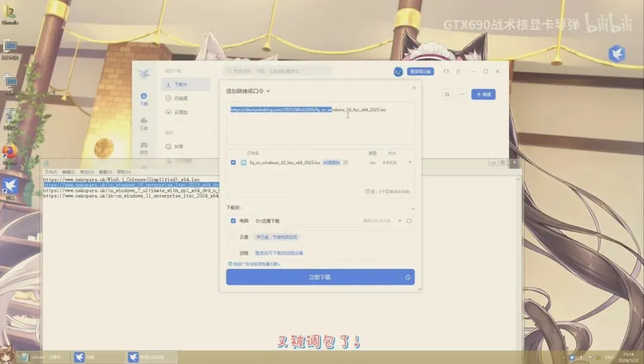The height and width of the screenshot is (364, 644).
Task: Open Notepad 格式(O) menu
Action: pyautogui.click(x=86, y=172)
